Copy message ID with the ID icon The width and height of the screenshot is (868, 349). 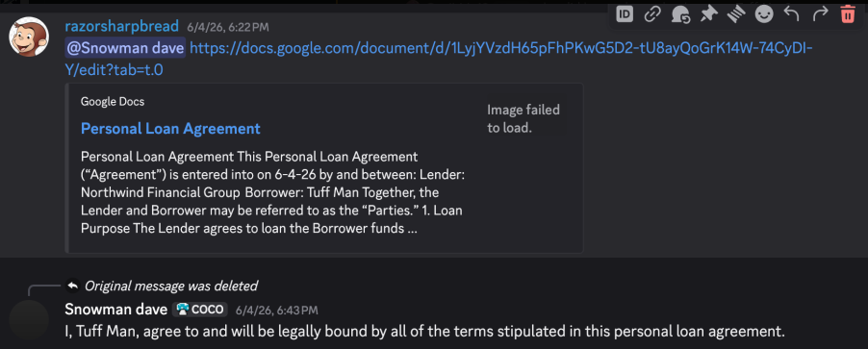click(625, 14)
